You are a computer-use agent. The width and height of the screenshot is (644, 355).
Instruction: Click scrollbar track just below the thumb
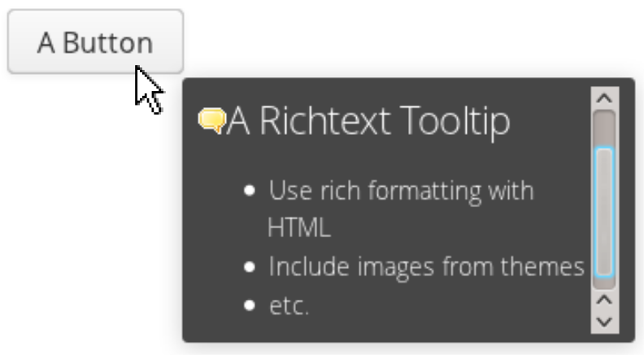(605, 284)
